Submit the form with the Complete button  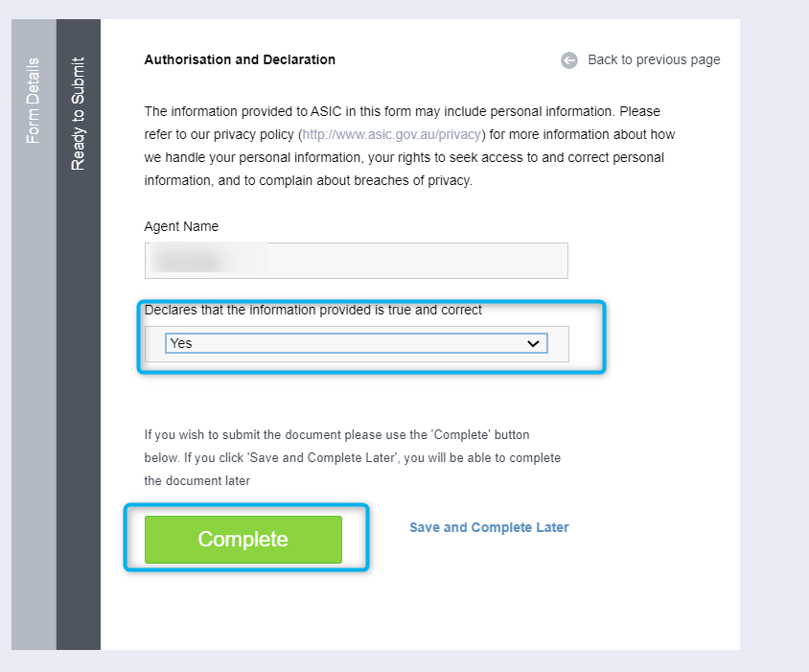click(243, 540)
